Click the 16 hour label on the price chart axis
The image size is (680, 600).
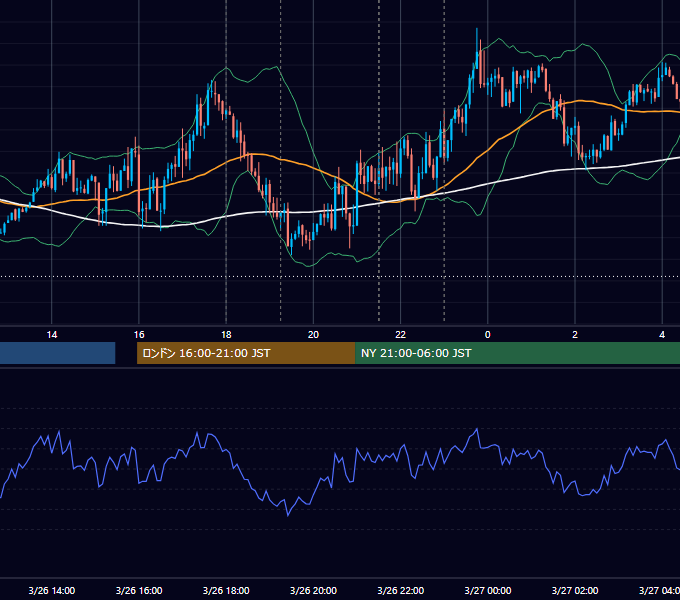click(x=139, y=335)
